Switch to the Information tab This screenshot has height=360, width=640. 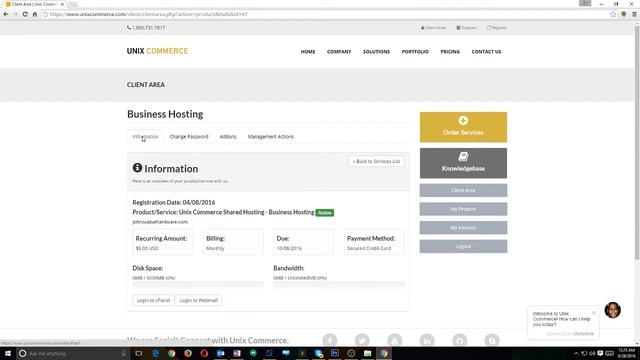coord(145,137)
